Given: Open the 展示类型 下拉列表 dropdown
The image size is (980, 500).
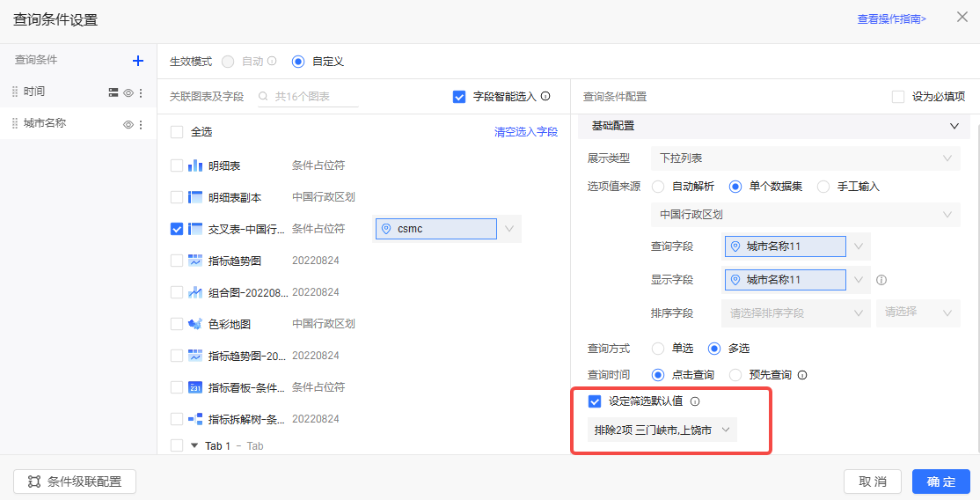Looking at the screenshot, I should click(805, 158).
